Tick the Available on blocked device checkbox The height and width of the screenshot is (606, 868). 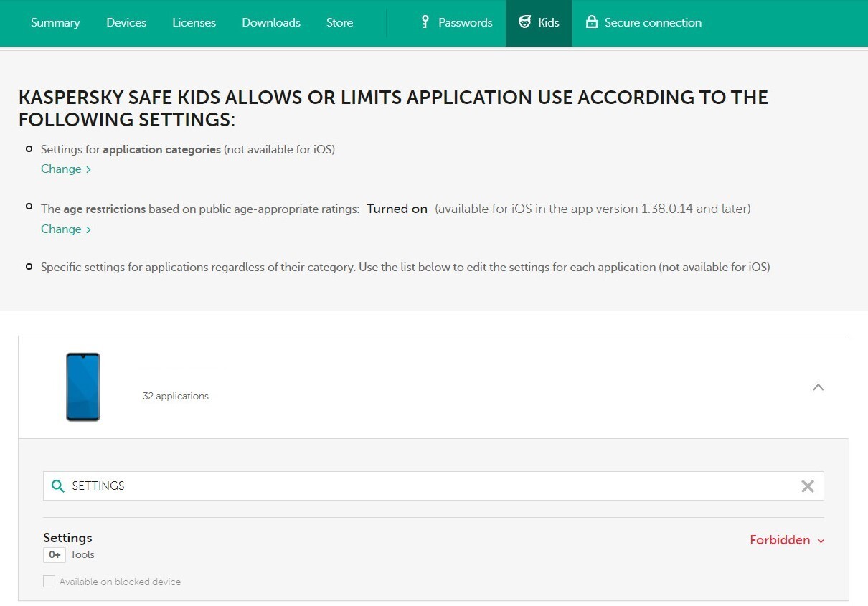pos(49,582)
